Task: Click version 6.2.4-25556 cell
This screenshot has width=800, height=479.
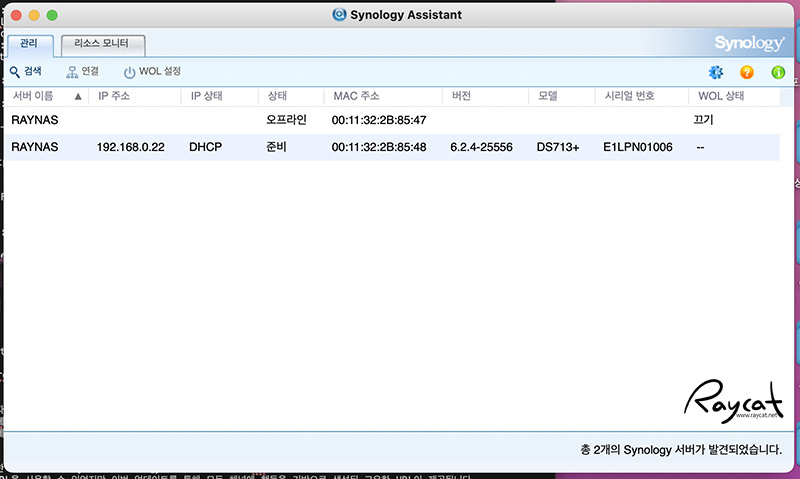Action: coord(481,147)
